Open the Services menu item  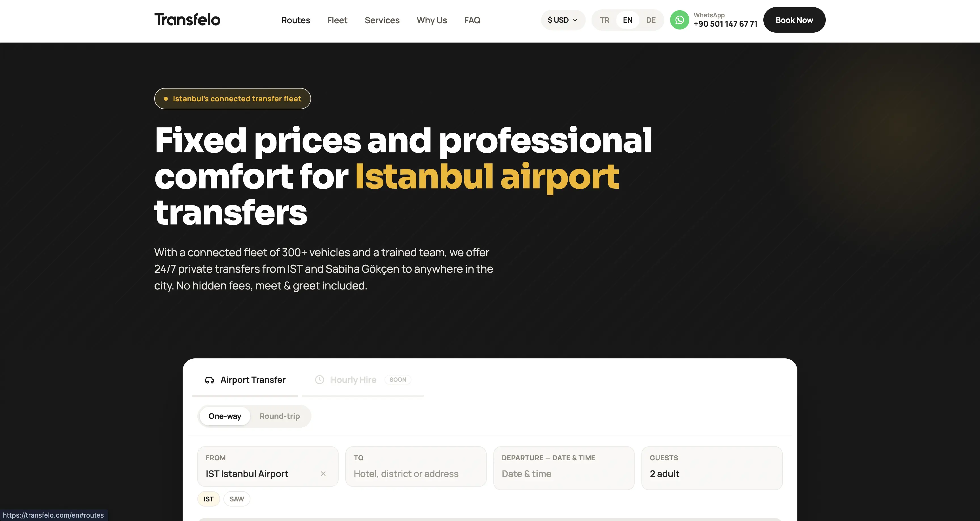[x=382, y=20]
